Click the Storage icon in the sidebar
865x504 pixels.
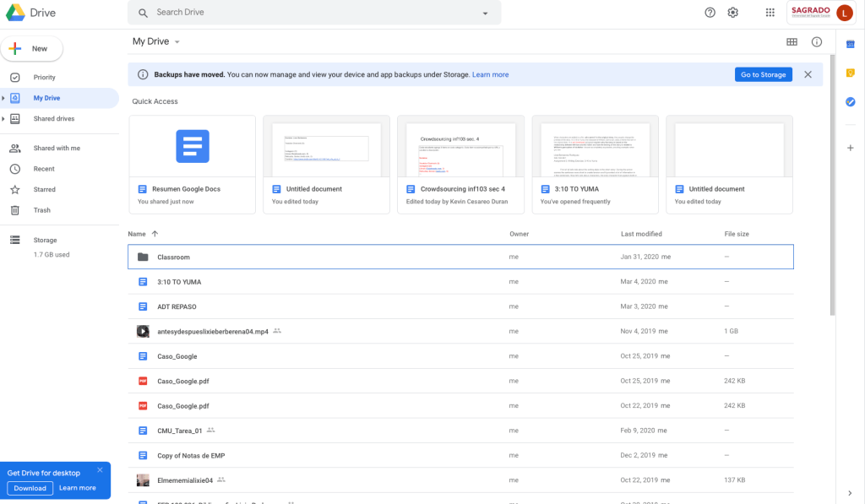click(x=15, y=240)
